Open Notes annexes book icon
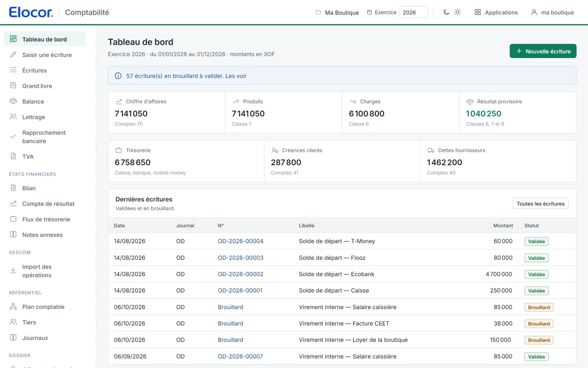This screenshot has width=588, height=368. (x=13, y=234)
